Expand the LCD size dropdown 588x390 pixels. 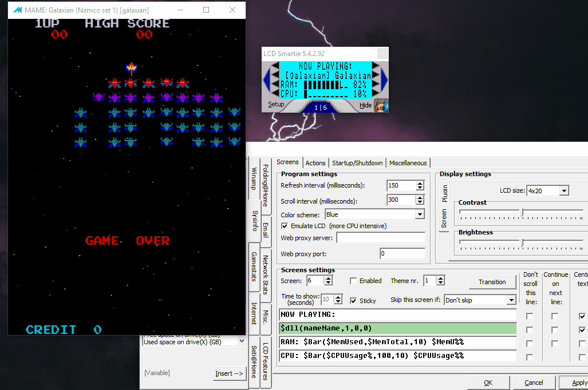click(564, 191)
